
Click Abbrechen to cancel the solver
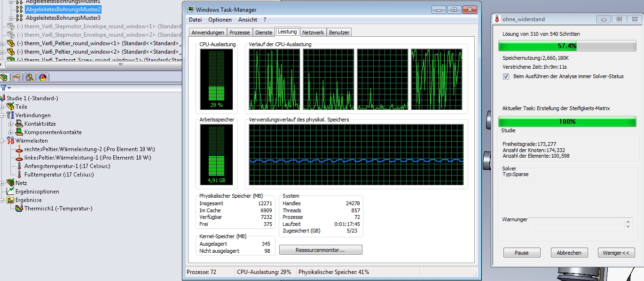pos(569,253)
